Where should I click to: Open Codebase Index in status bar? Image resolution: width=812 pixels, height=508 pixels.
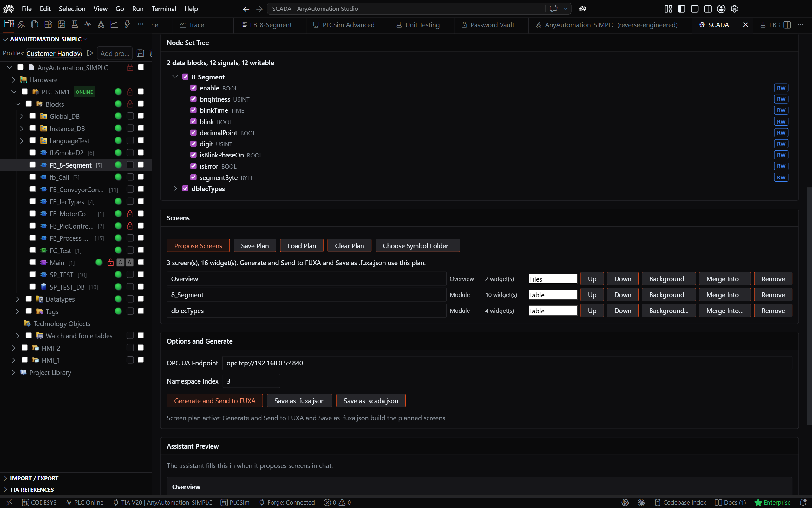click(680, 502)
